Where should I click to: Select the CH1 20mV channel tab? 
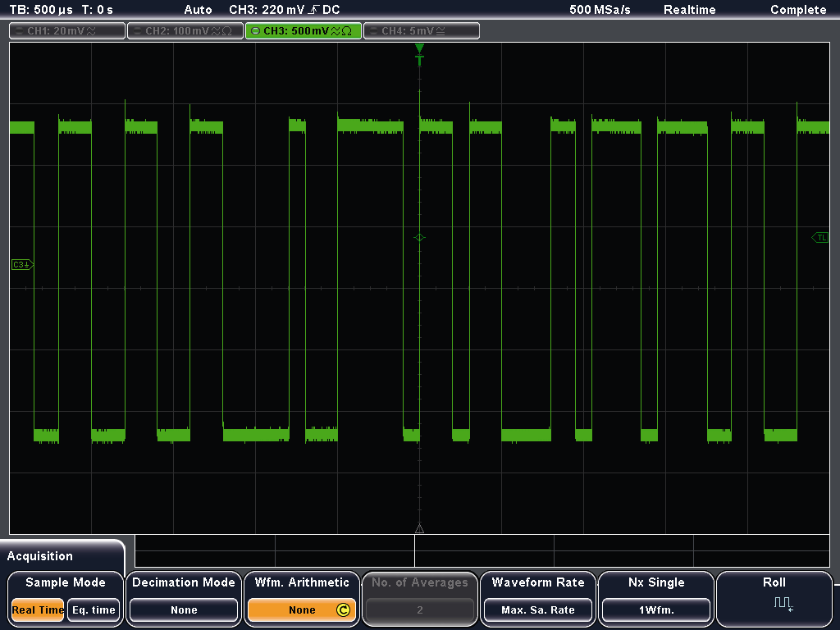pyautogui.click(x=67, y=30)
